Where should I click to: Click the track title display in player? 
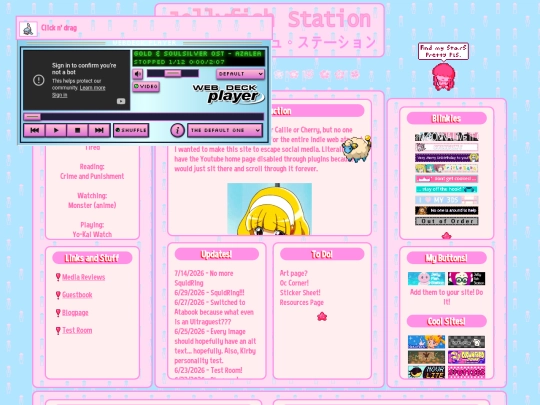pos(198,54)
